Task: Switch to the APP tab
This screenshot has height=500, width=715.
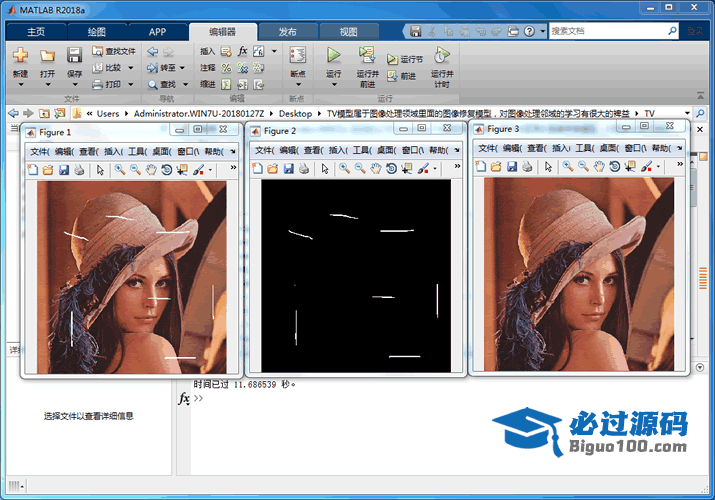Action: pos(157,32)
